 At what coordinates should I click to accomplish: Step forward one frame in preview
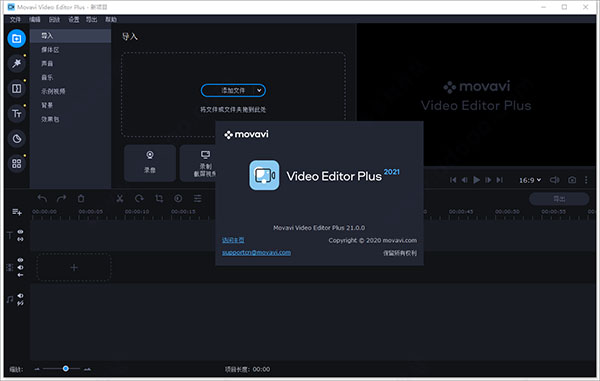point(488,180)
